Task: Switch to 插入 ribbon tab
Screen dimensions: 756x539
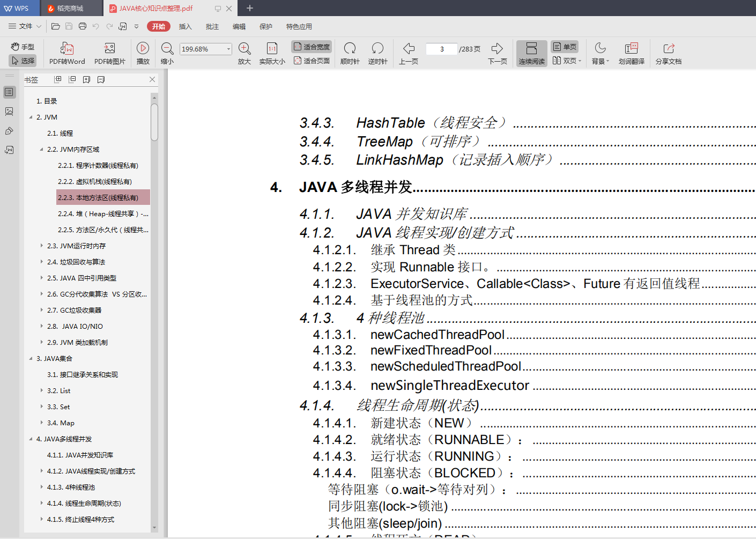Action: click(185, 26)
